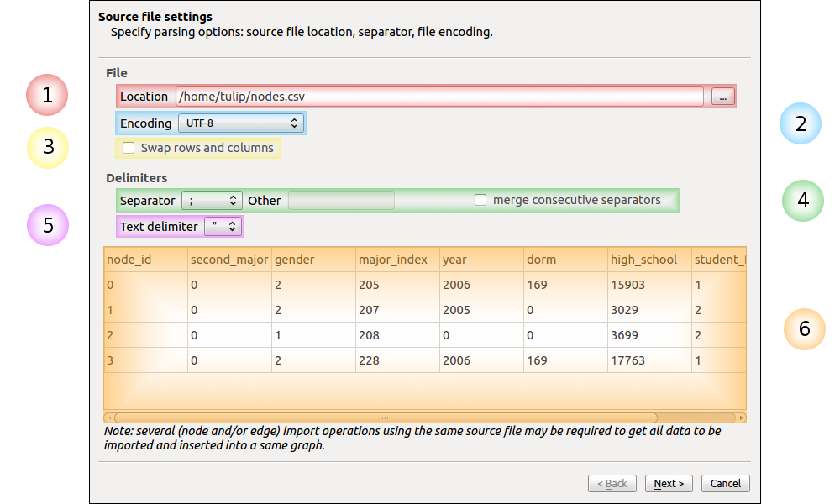Select the high_school column header
Viewport: 840px width, 504px height.
click(649, 260)
